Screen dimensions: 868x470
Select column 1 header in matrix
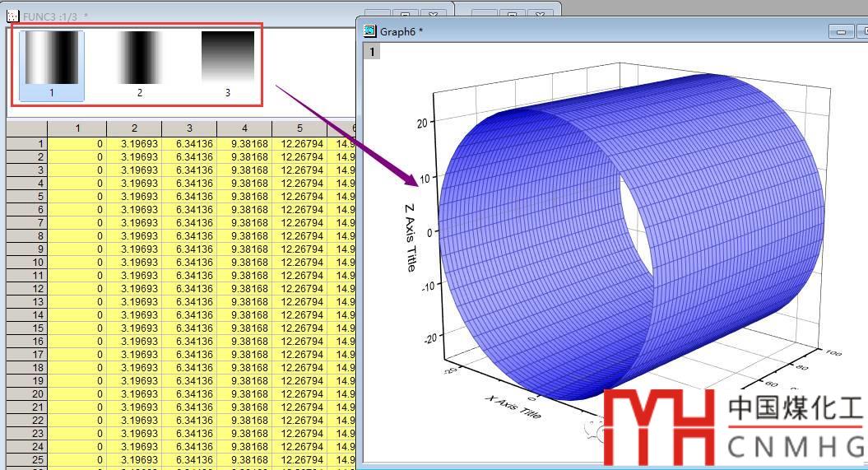click(77, 128)
